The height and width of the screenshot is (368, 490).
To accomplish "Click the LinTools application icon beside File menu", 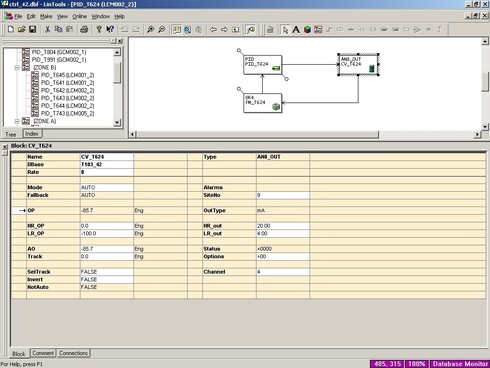I will tap(8, 16).
